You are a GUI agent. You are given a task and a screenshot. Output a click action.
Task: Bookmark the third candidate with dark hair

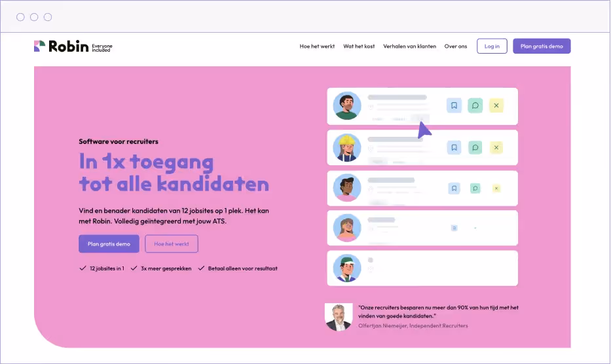[x=454, y=189]
